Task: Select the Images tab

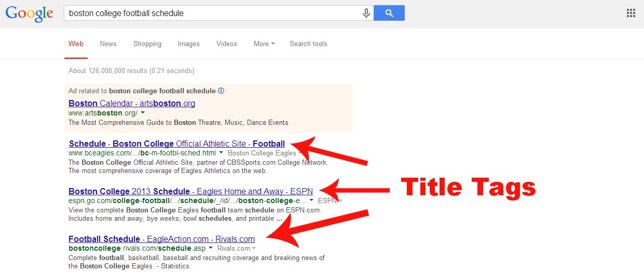Action: point(188,44)
